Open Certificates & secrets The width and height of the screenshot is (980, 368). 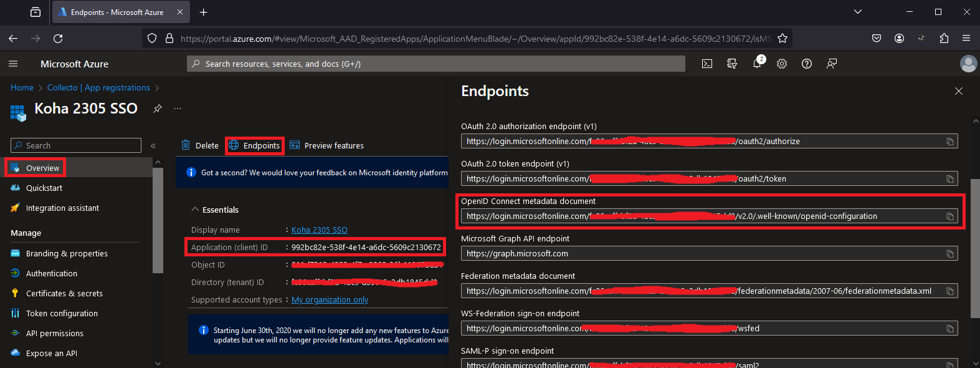[64, 293]
